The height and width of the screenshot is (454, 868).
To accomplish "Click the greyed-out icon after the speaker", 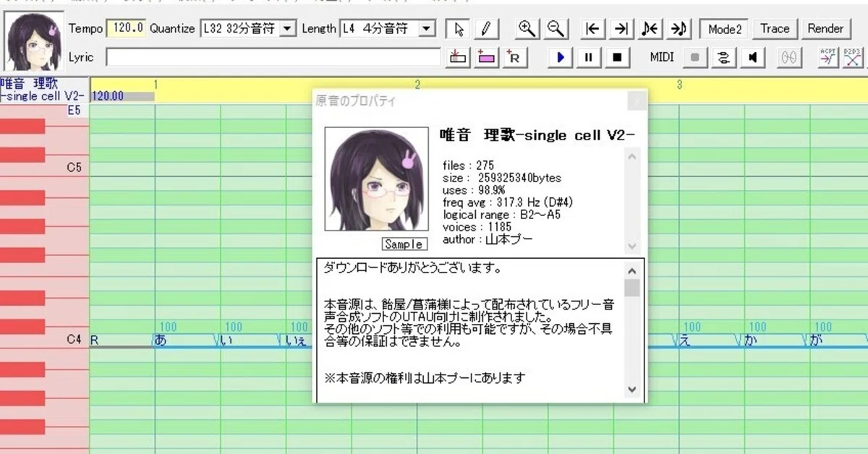I will click(x=791, y=57).
